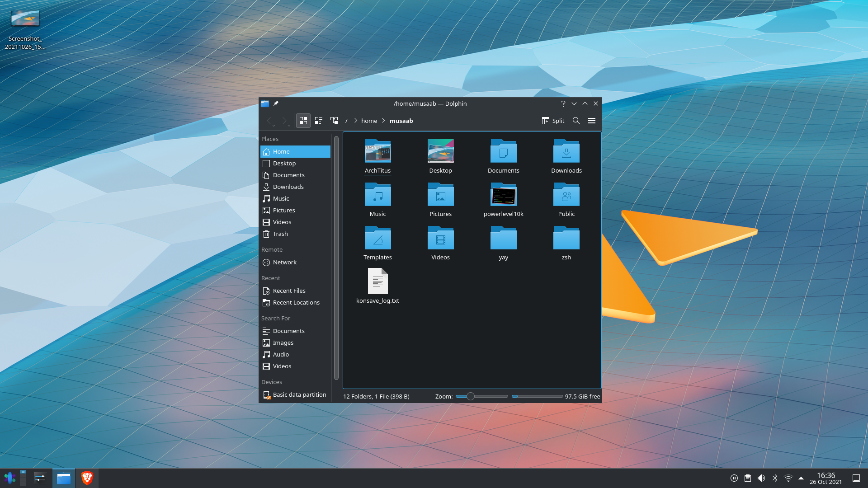Screen dimensions: 868x488
Task: Select the zsh folder
Action: 566,243
